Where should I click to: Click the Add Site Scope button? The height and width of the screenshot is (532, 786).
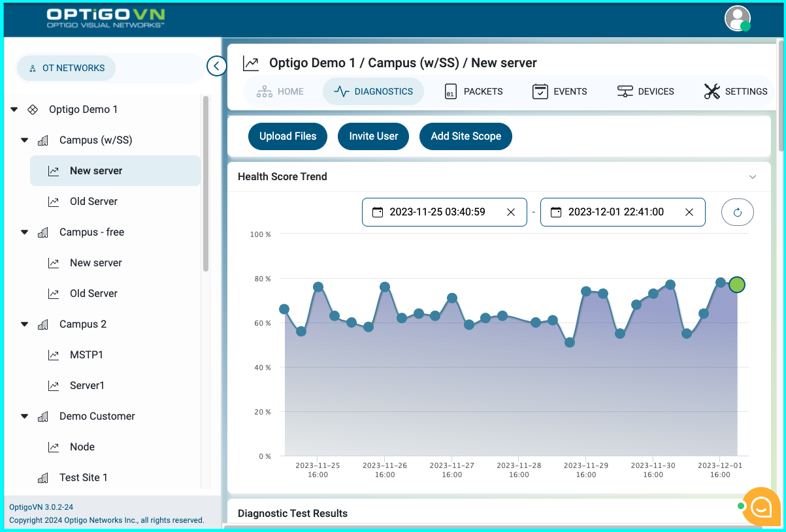click(x=466, y=136)
